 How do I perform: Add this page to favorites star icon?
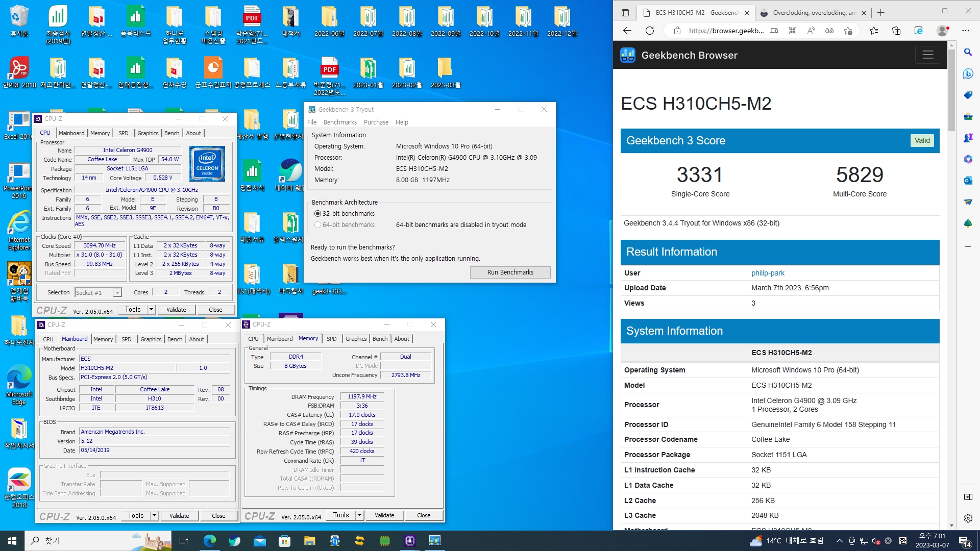[x=848, y=31]
